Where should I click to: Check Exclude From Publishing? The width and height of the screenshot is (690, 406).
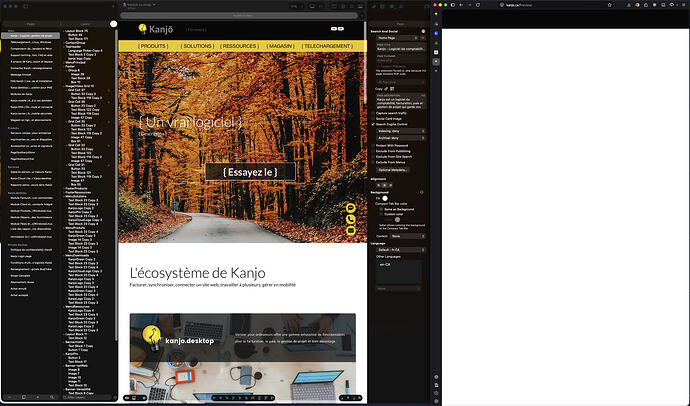coord(373,151)
